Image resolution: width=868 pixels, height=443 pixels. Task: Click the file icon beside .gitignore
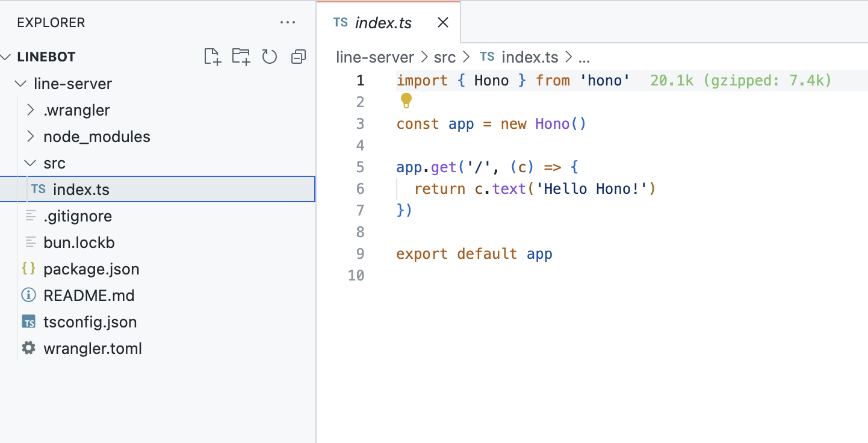[31, 215]
